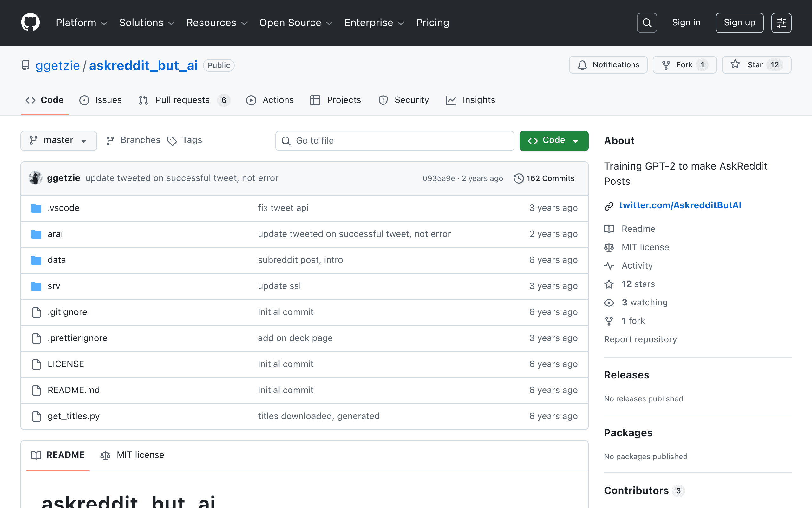The width and height of the screenshot is (812, 508).
Task: Open the askreddit_but_ai repository name link
Action: point(143,65)
